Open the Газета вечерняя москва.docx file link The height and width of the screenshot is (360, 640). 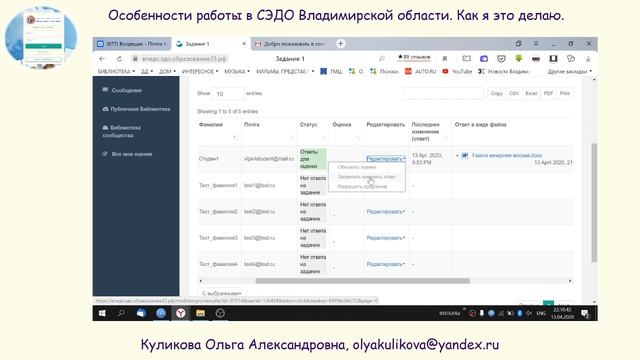(x=507, y=156)
